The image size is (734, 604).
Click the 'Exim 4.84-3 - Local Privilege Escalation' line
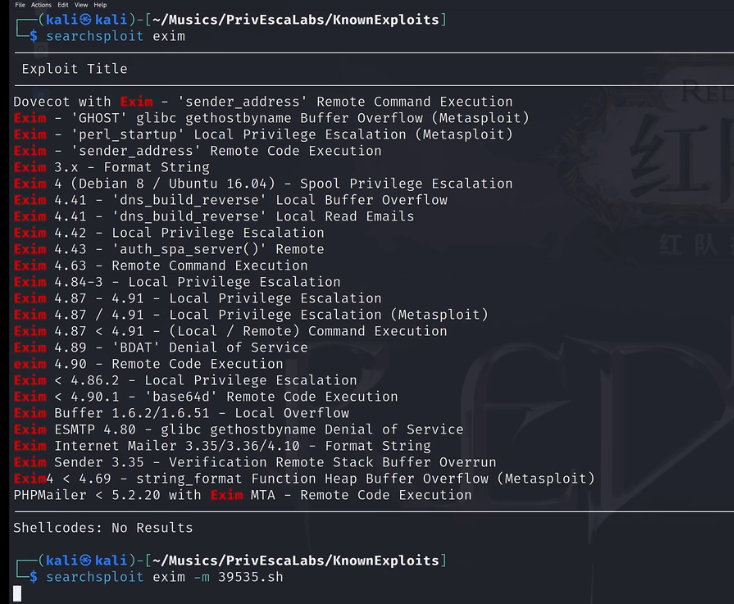[177, 282]
